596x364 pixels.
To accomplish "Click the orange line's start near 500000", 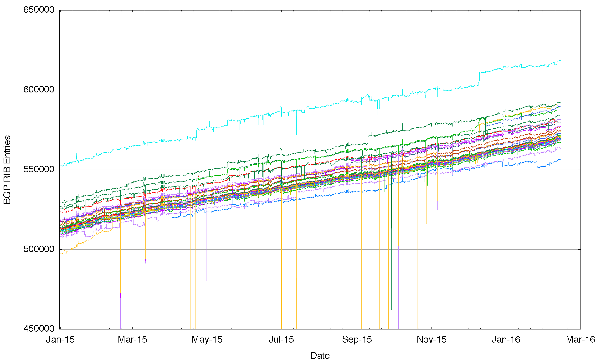I will 61,253.
